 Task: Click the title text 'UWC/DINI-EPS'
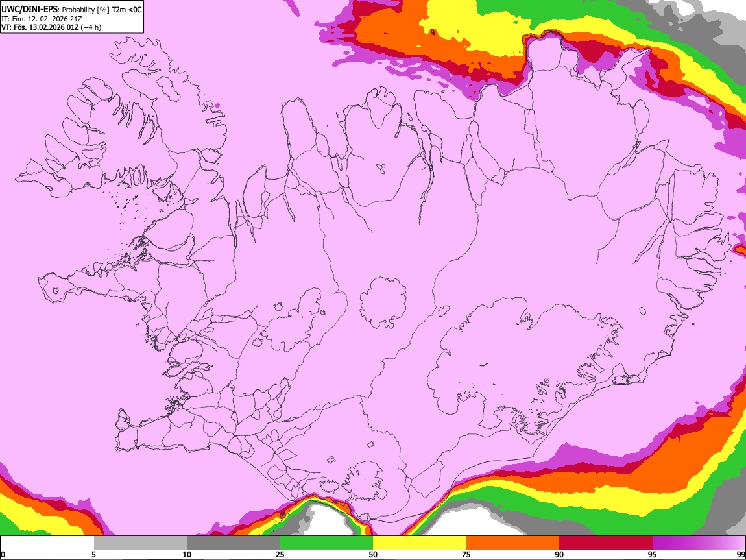pos(29,10)
